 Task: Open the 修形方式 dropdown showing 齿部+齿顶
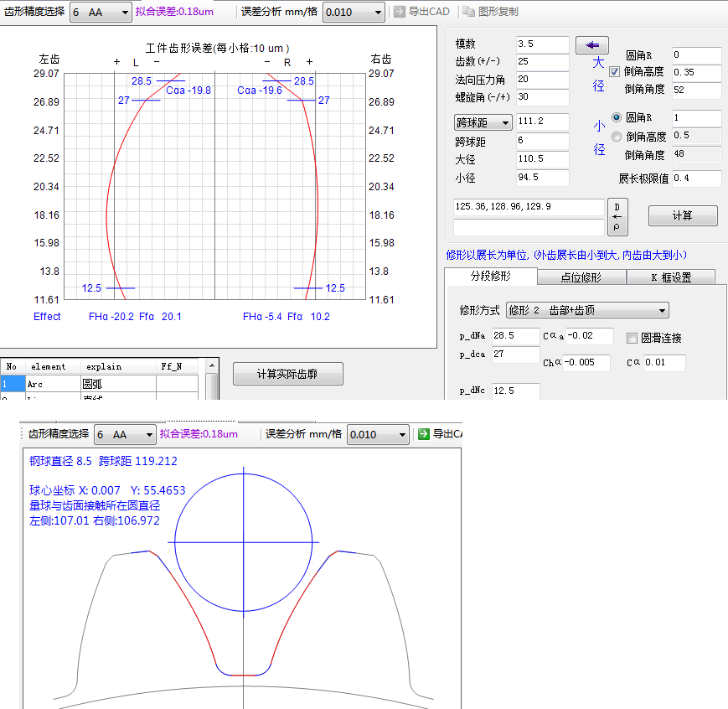[586, 310]
